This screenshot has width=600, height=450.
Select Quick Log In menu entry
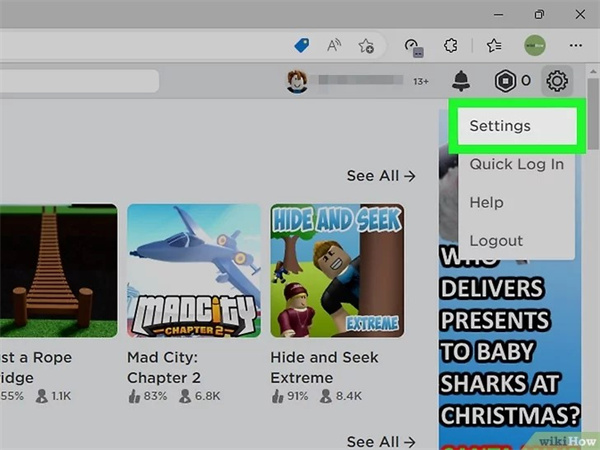pos(517,164)
